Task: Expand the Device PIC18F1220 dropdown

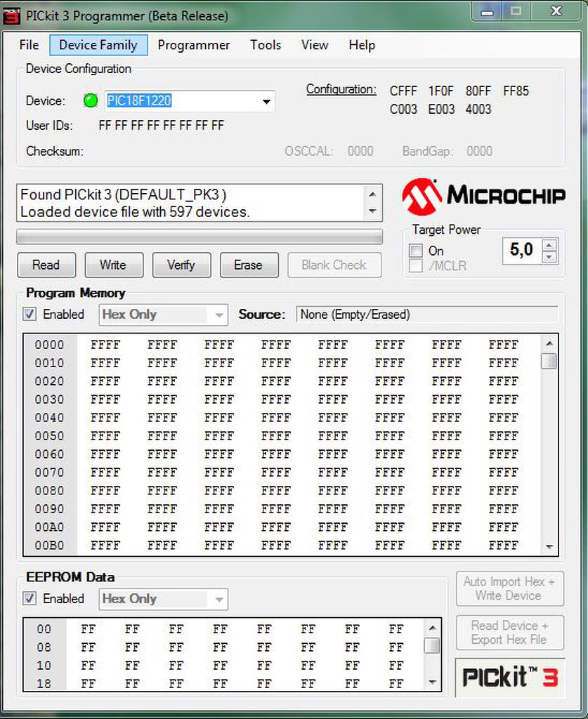Action: 266,101
